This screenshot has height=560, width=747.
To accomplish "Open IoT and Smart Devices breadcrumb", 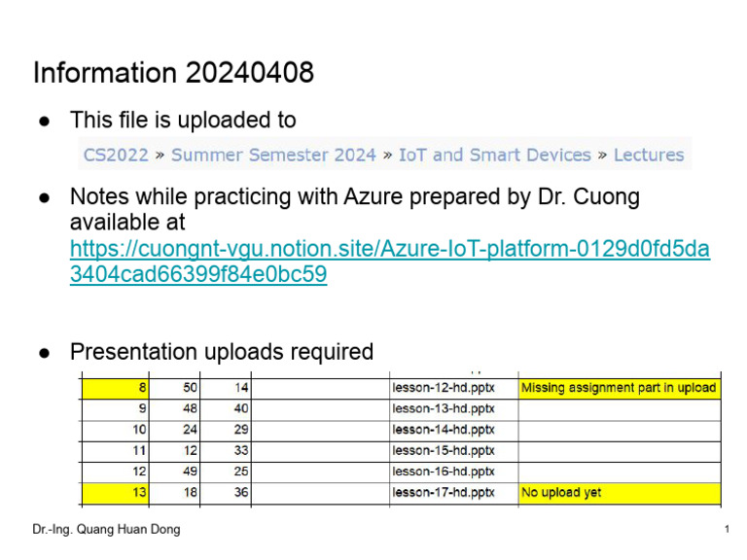I will coord(494,155).
